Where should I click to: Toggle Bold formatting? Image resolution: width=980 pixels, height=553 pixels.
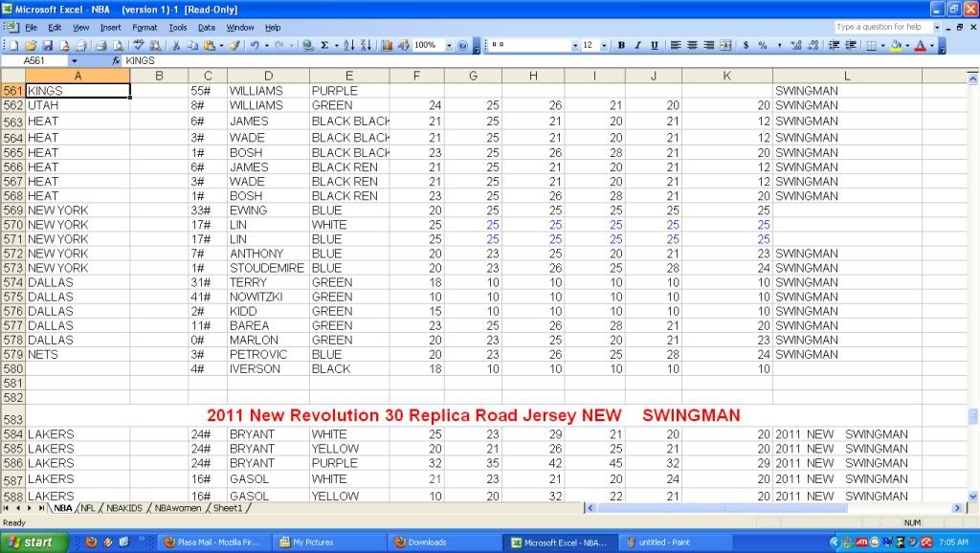pos(621,46)
